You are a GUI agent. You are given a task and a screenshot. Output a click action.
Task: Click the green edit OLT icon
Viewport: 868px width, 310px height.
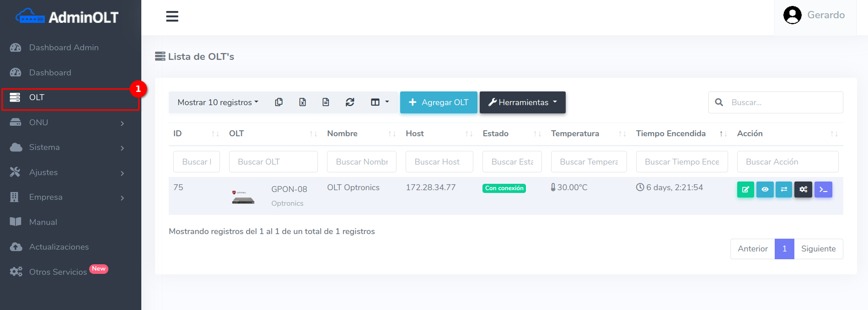tap(745, 190)
